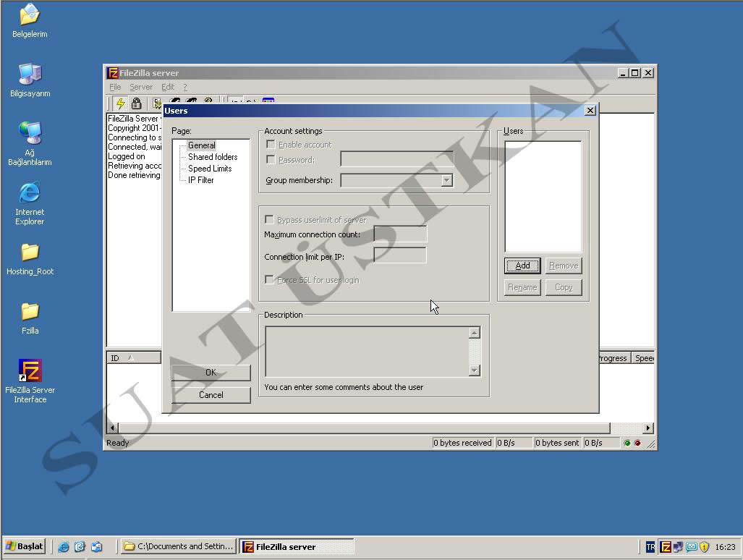The image size is (743, 560).
Task: Select the Speed Limits page
Action: (x=210, y=169)
